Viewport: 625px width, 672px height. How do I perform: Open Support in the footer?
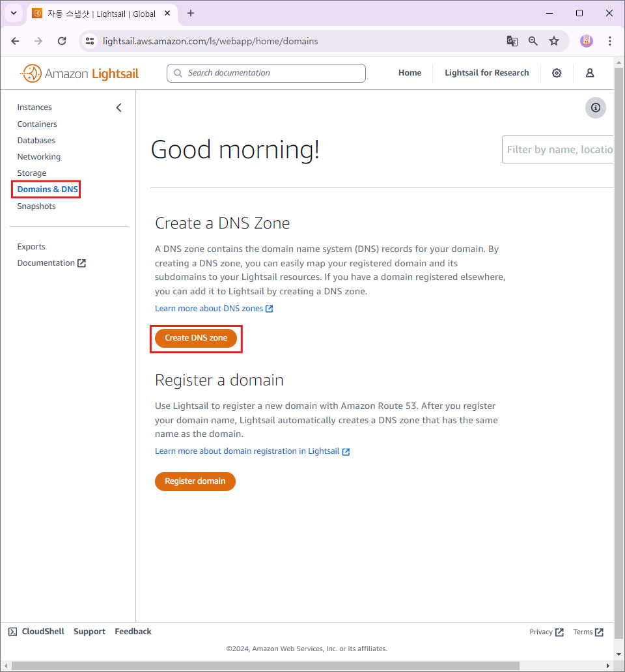(x=89, y=631)
